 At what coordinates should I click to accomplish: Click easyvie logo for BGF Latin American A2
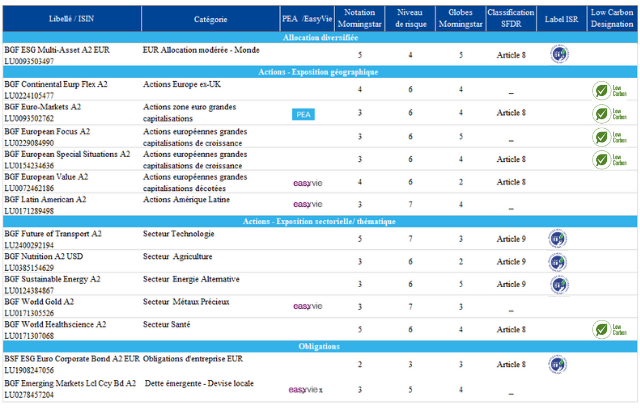pos(308,204)
